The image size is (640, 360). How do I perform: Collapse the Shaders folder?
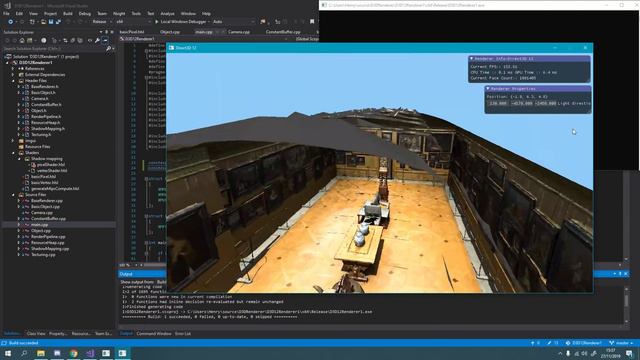tap(13, 153)
